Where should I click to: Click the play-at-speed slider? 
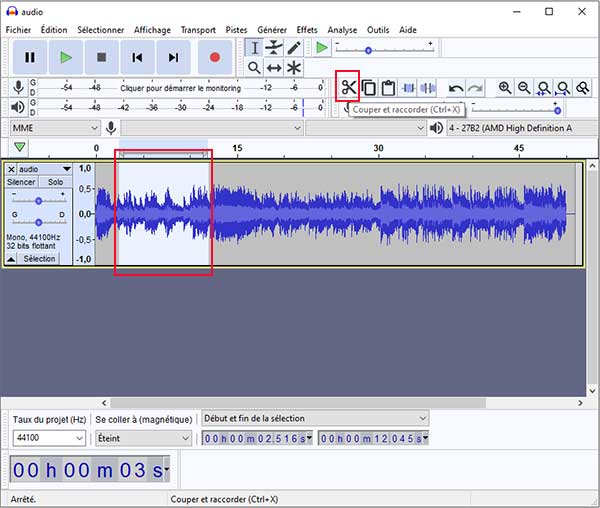[x=384, y=50]
